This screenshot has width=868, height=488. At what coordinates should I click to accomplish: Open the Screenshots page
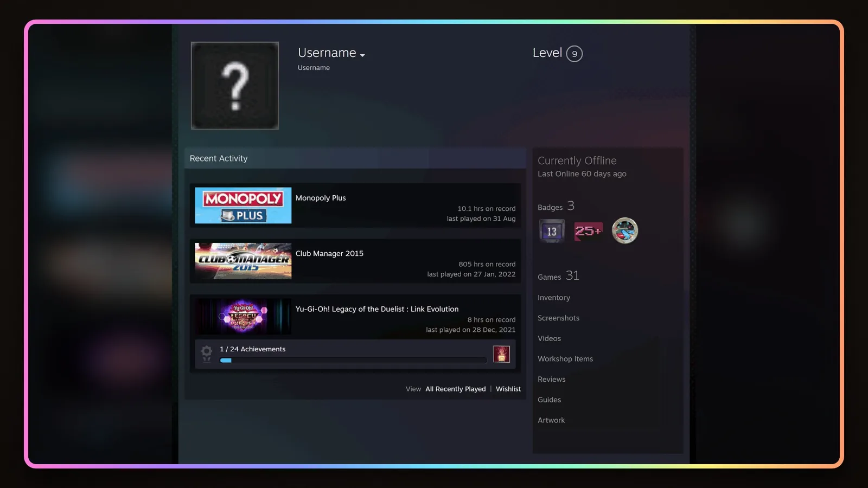(x=558, y=318)
